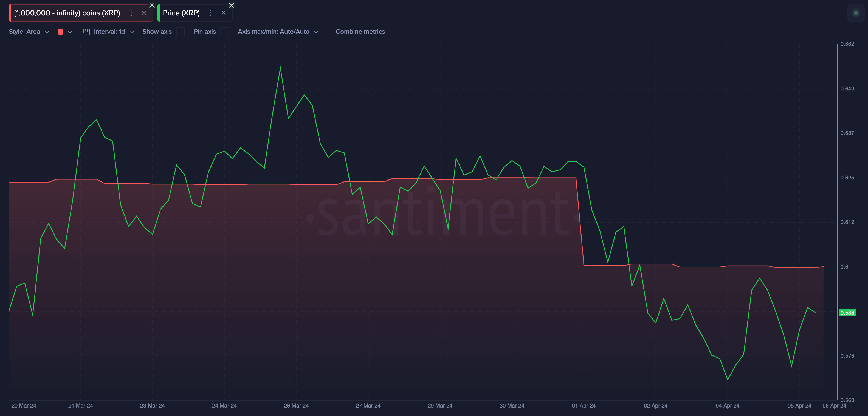Select the [1,000,000 - infinity) coins chip
The height and width of the screenshot is (416, 868).
67,13
